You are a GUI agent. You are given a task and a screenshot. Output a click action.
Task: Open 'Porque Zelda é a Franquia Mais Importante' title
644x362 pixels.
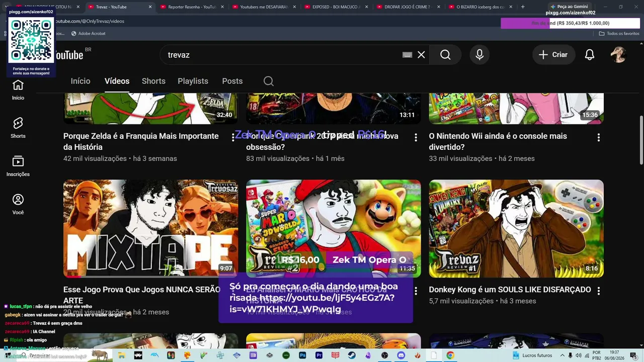coord(141,142)
